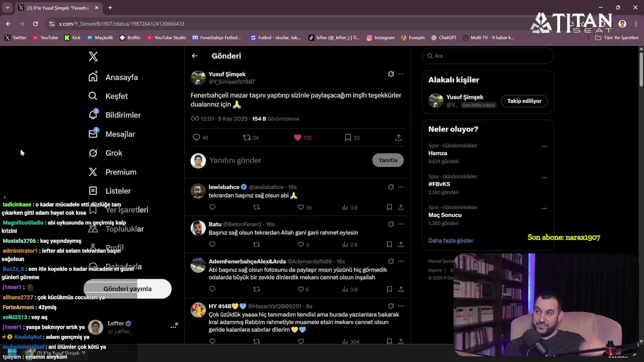The width and height of the screenshot is (644, 362).
Task: Reply to Batu's comment
Action: point(212,244)
